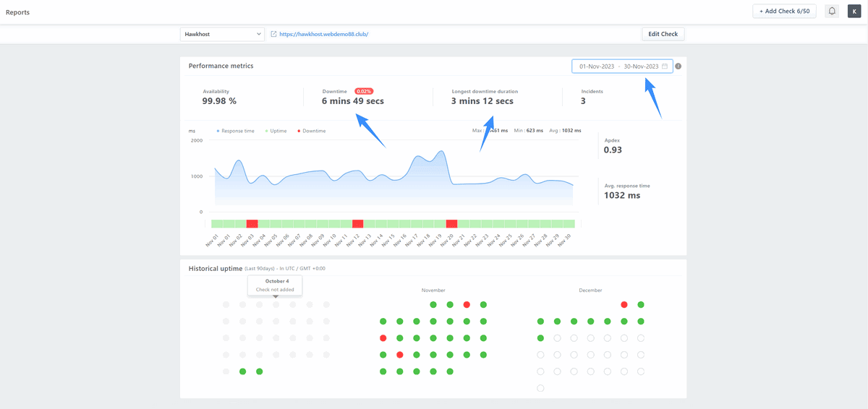Click the red 0.02% downtime badge
Image resolution: width=868 pixels, height=409 pixels.
pos(364,92)
